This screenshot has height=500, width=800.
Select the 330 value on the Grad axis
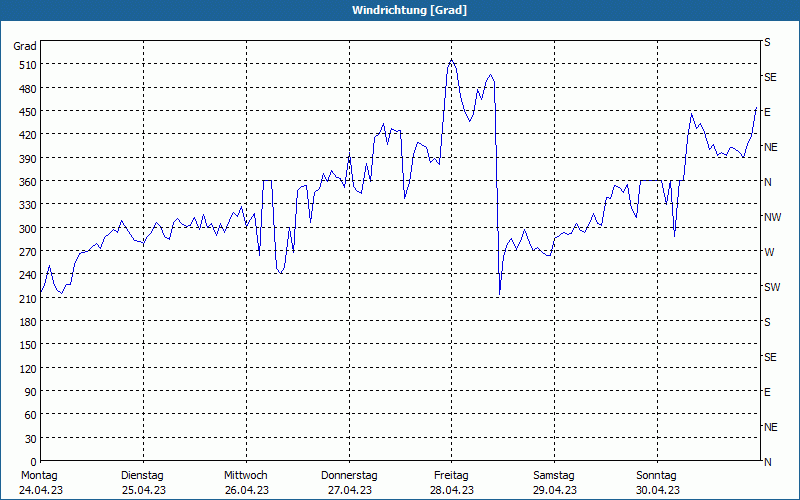click(29, 205)
